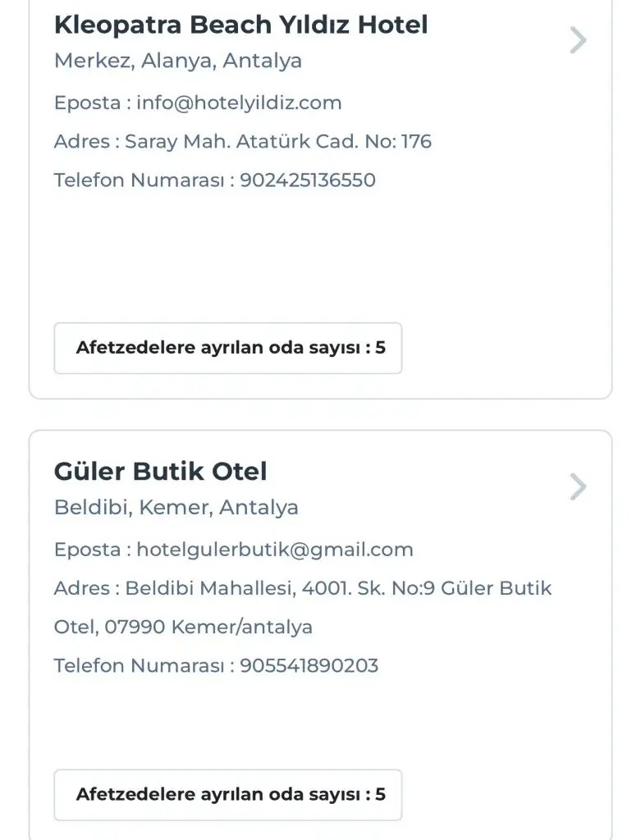This screenshot has height=840, width=641.
Task: Select the Güler Butik Otel heading
Action: pos(160,472)
